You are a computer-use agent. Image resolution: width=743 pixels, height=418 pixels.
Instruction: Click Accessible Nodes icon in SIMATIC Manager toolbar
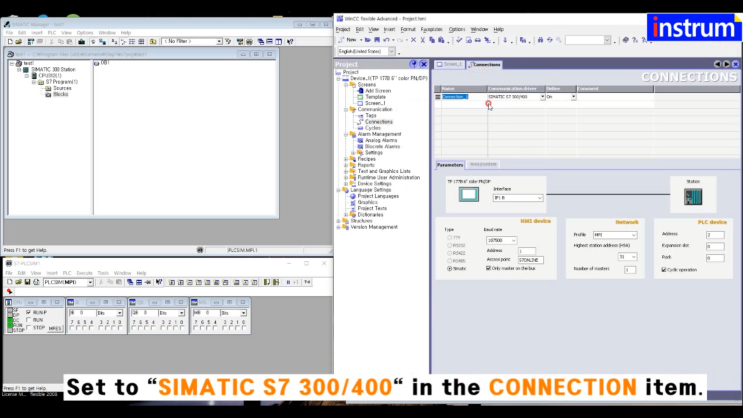pos(31,42)
